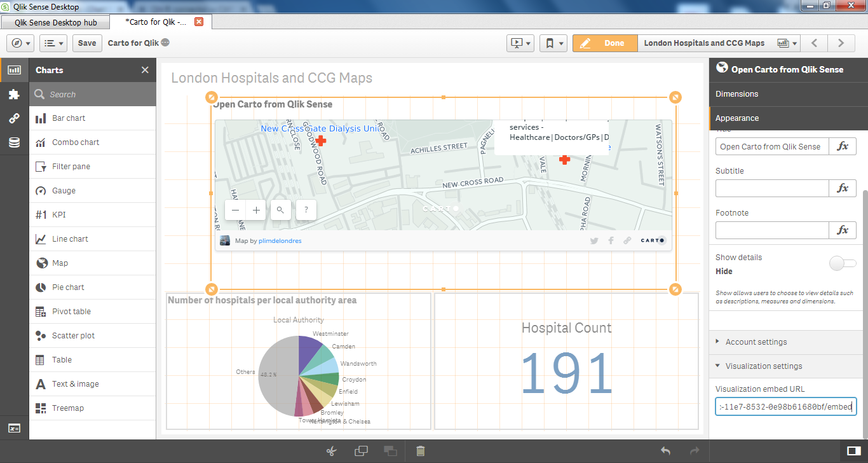Image resolution: width=868 pixels, height=463 pixels.
Task: Select Scatter plot from charts list
Action: (93, 336)
